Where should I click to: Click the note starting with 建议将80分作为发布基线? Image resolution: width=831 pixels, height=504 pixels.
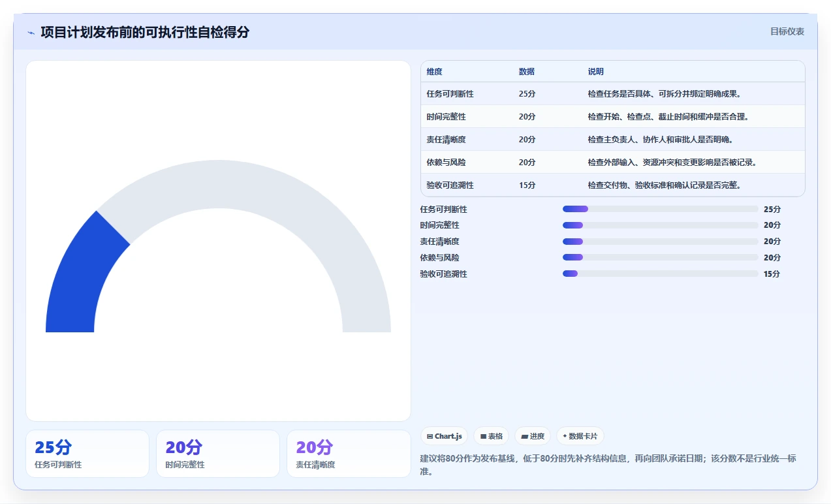point(608,465)
